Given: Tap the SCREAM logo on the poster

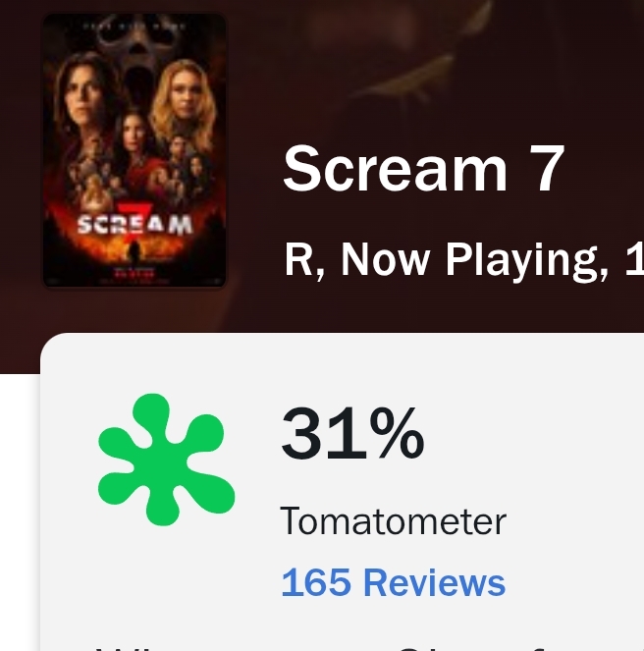Looking at the screenshot, I should point(134,225).
